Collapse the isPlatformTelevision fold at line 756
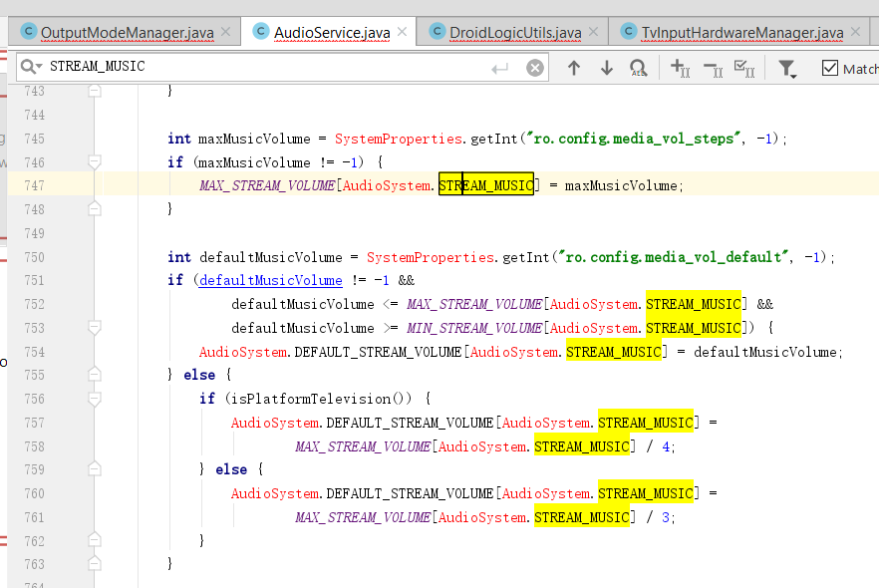The height and width of the screenshot is (588, 879). pyautogui.click(x=95, y=399)
